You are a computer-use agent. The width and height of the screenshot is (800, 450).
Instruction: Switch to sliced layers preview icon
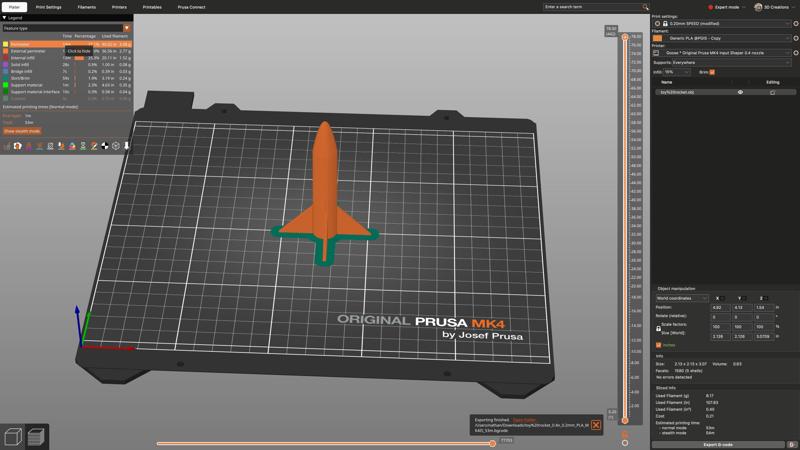coord(36,437)
